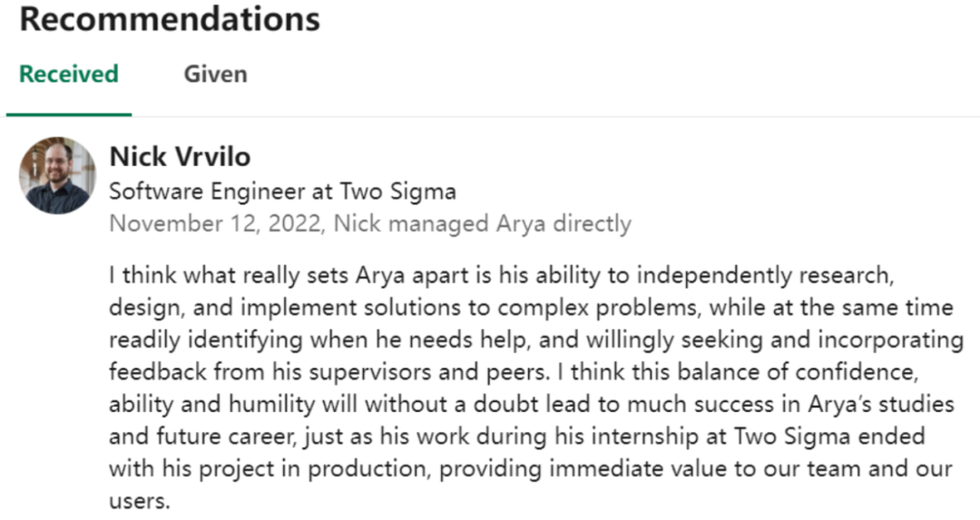
Task: Click the November 12, 2022 date text
Action: (216, 223)
